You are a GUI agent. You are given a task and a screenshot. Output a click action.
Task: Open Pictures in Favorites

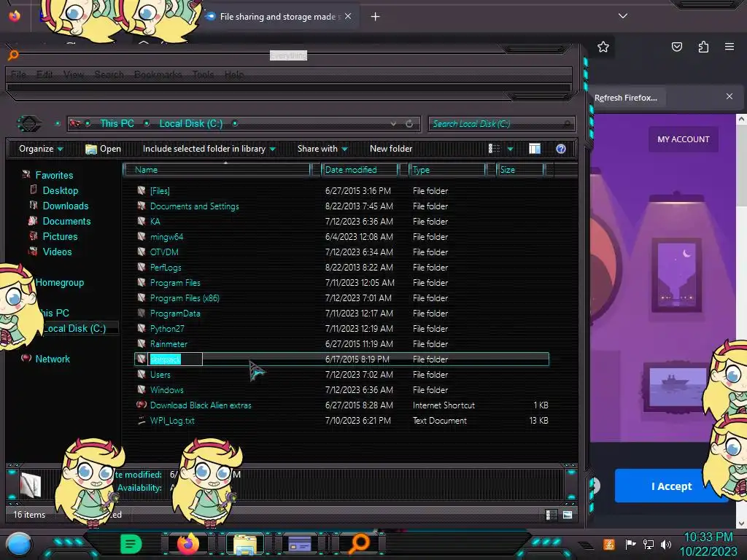(60, 236)
